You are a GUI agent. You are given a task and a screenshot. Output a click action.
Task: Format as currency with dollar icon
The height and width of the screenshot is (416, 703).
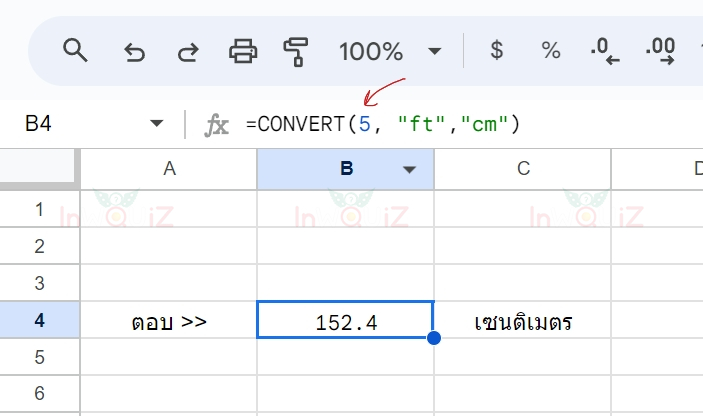497,50
